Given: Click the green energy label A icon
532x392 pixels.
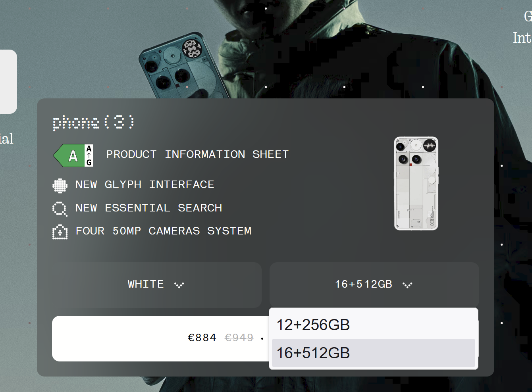Looking at the screenshot, I should (x=73, y=156).
